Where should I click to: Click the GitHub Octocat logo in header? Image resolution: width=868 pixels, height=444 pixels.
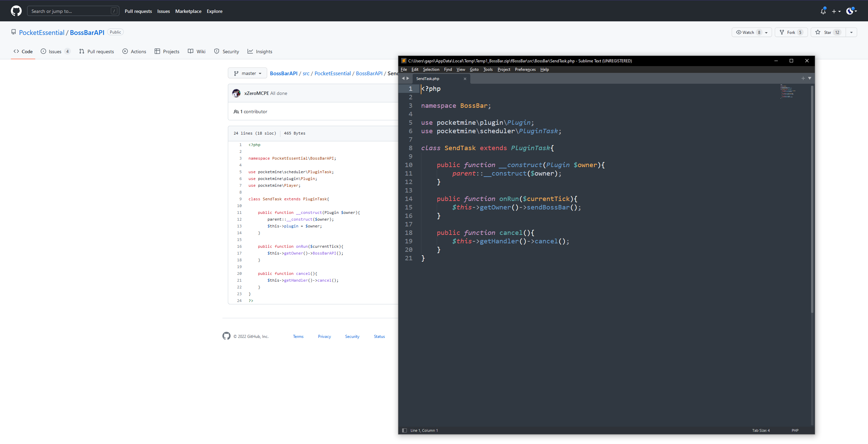16,11
